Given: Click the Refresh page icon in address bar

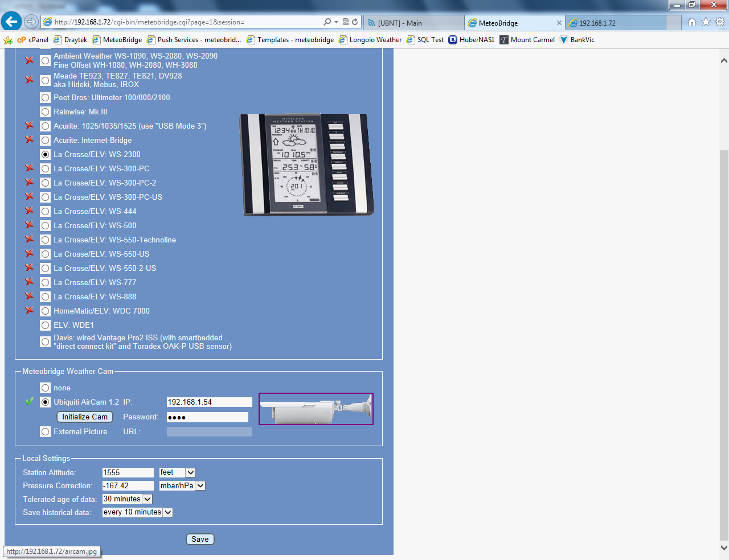Looking at the screenshot, I should (355, 22).
